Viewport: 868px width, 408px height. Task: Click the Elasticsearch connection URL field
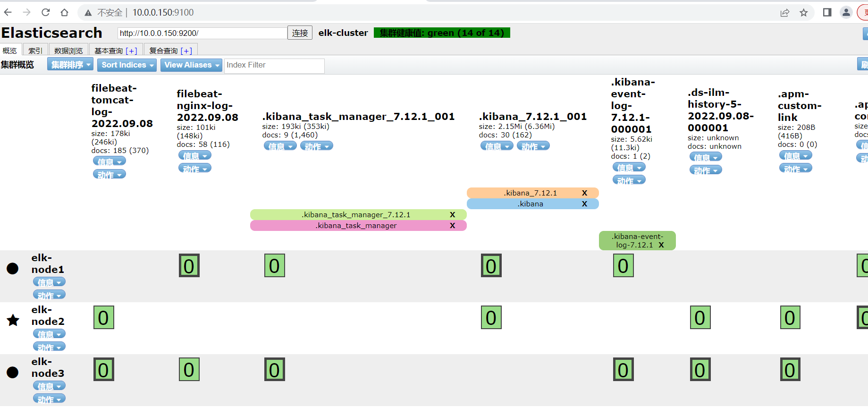202,33
